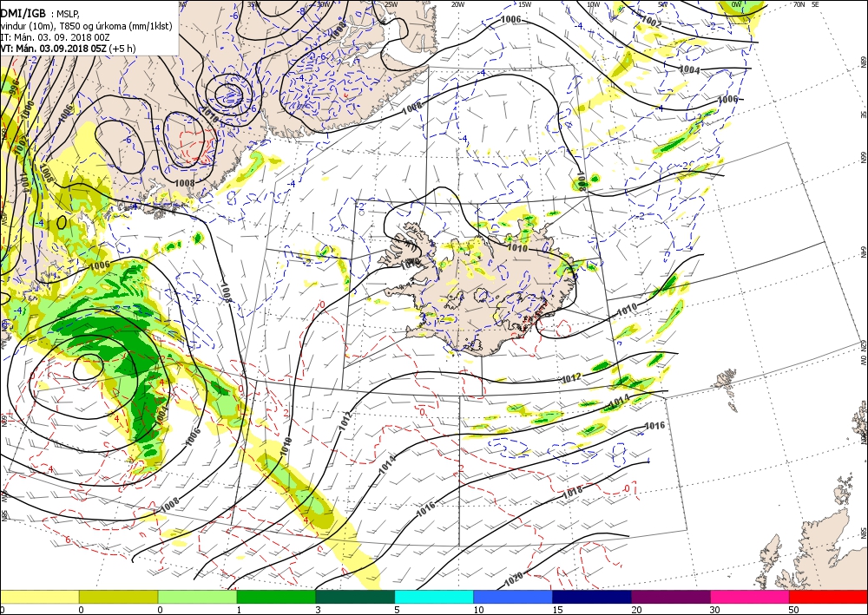Click the legend value 20

[x=636, y=610]
